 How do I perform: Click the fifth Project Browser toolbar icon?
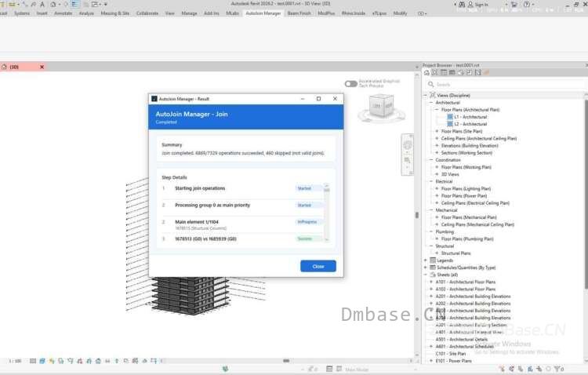click(461, 73)
